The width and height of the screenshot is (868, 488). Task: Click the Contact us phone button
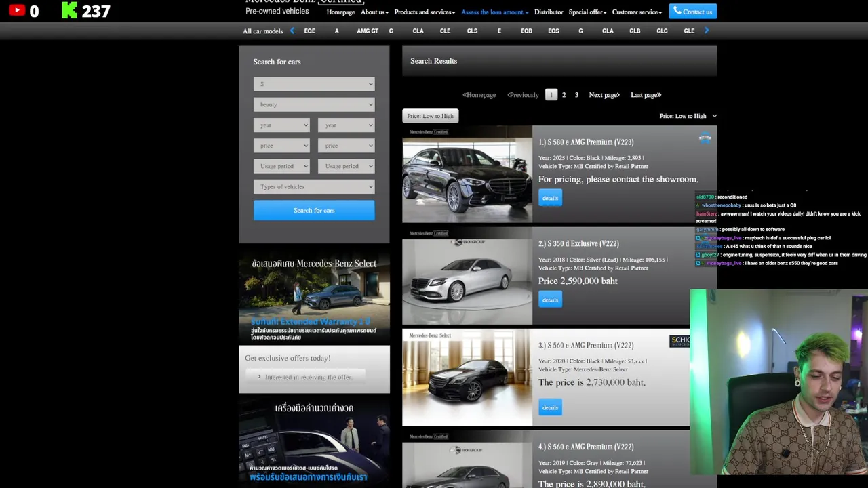pos(692,12)
